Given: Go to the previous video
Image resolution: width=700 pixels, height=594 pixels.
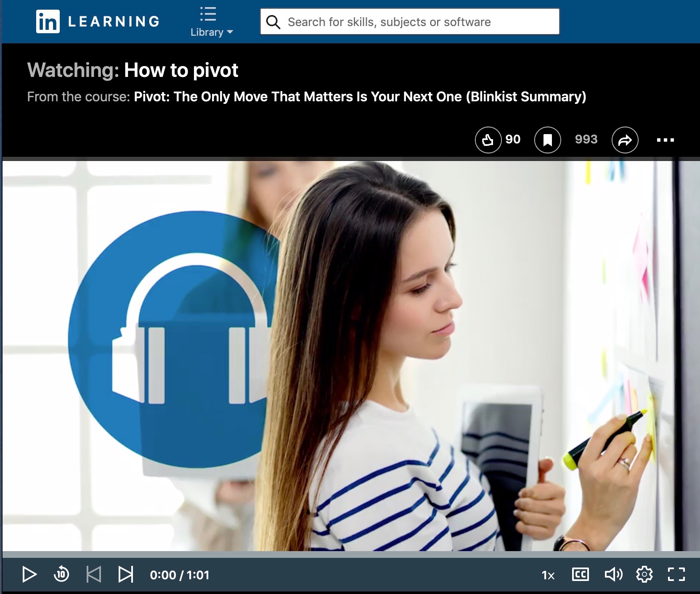Looking at the screenshot, I should pyautogui.click(x=93, y=574).
